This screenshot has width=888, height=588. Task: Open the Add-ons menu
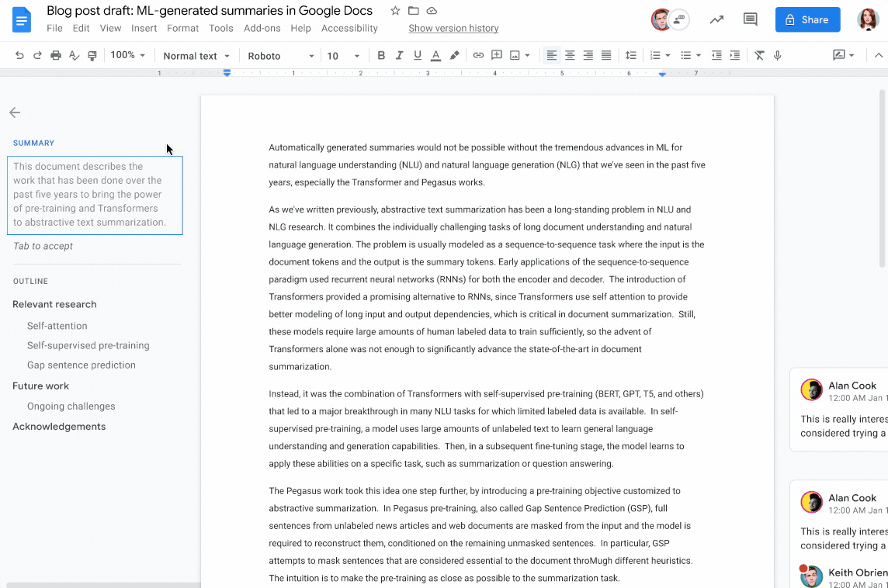click(262, 28)
